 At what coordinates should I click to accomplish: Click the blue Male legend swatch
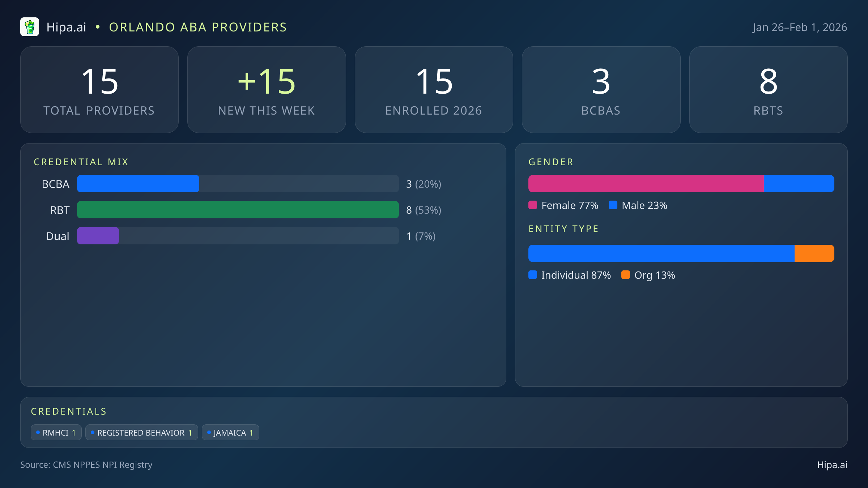click(x=613, y=205)
